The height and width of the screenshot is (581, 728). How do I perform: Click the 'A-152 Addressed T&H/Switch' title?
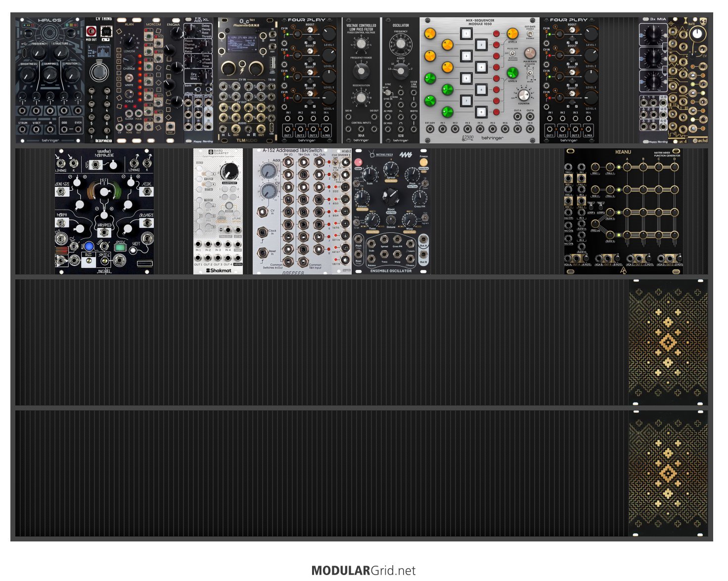(292, 150)
